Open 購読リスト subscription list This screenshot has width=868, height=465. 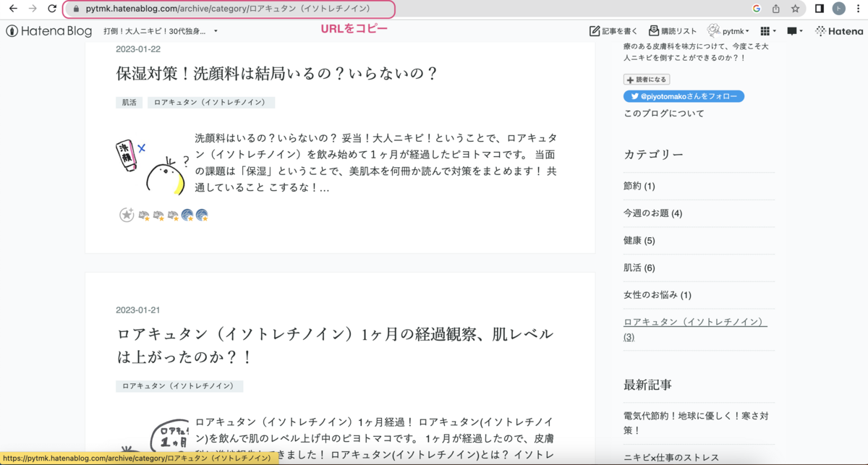point(673,31)
